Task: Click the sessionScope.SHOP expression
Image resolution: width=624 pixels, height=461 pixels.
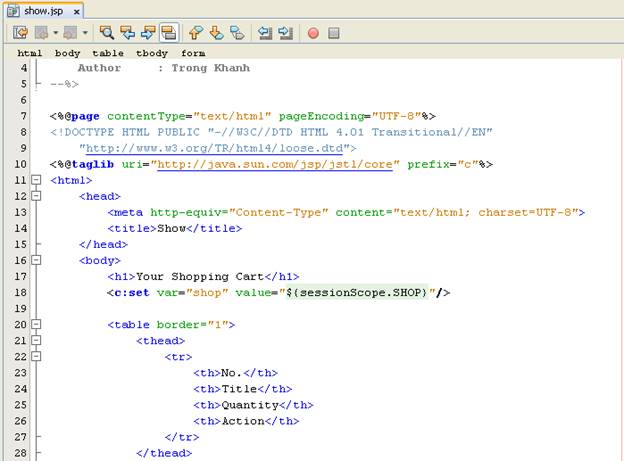Action: coord(357,293)
